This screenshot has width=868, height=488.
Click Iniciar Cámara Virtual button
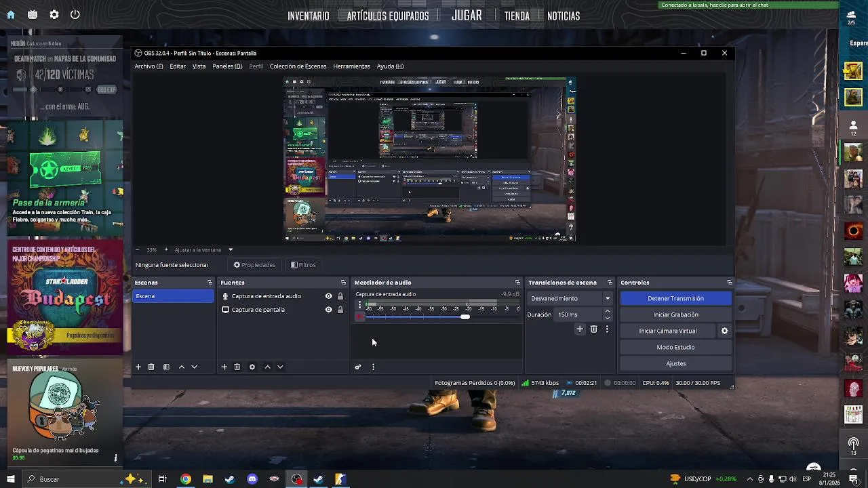tap(668, 331)
